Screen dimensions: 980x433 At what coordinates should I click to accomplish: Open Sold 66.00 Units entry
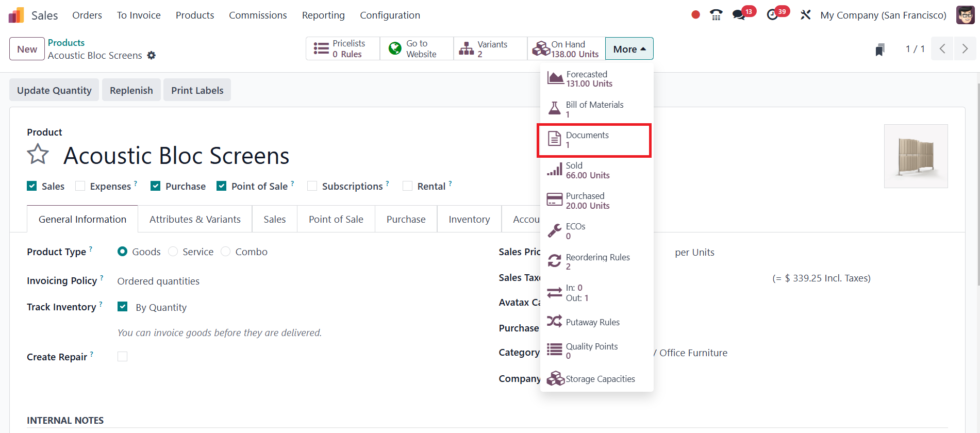click(596, 170)
